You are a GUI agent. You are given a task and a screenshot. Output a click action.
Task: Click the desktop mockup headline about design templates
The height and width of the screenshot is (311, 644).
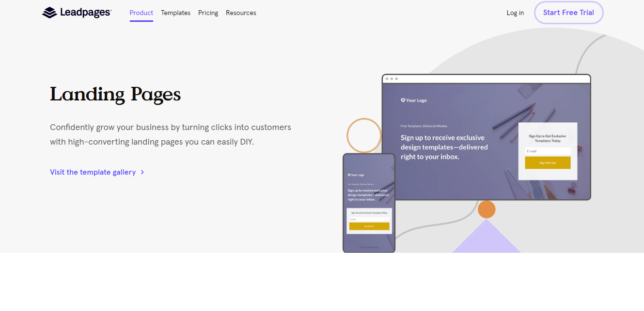[444, 147]
